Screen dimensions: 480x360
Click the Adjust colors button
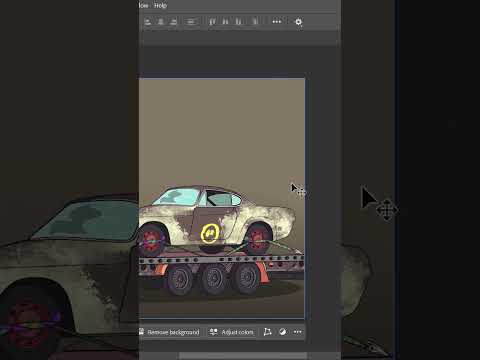pyautogui.click(x=231, y=332)
